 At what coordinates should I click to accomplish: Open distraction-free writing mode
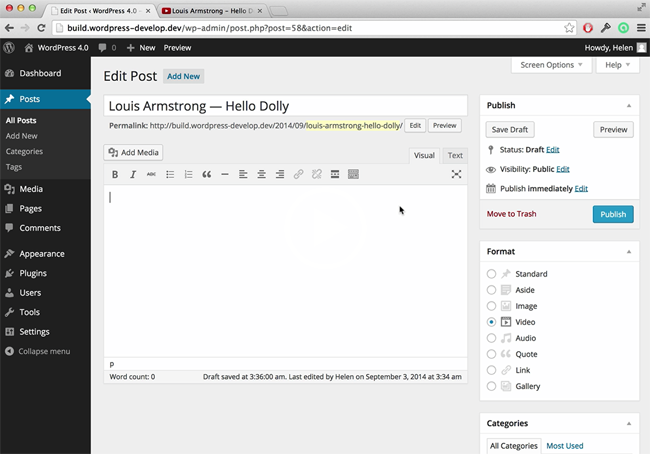pyautogui.click(x=456, y=175)
